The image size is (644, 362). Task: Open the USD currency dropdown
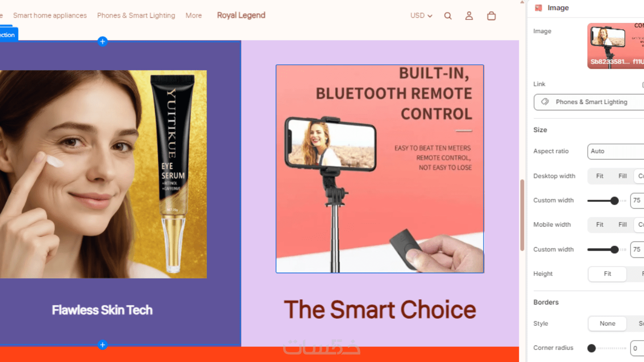click(x=421, y=16)
